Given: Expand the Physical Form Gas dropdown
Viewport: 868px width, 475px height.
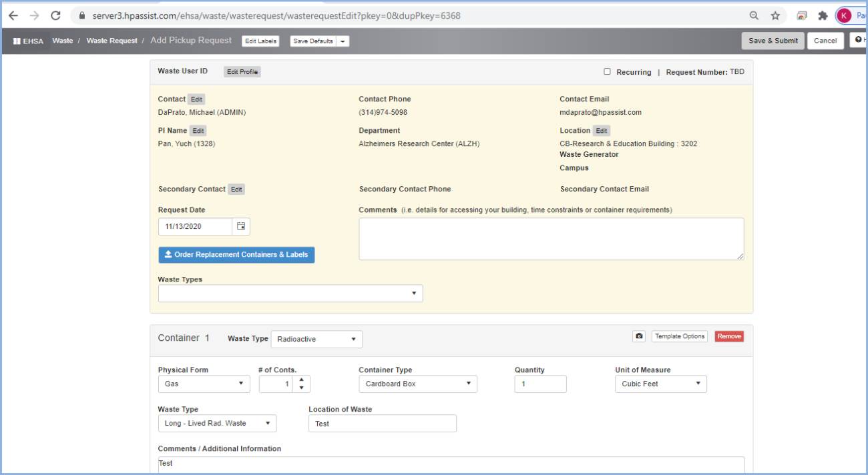Looking at the screenshot, I should point(204,384).
